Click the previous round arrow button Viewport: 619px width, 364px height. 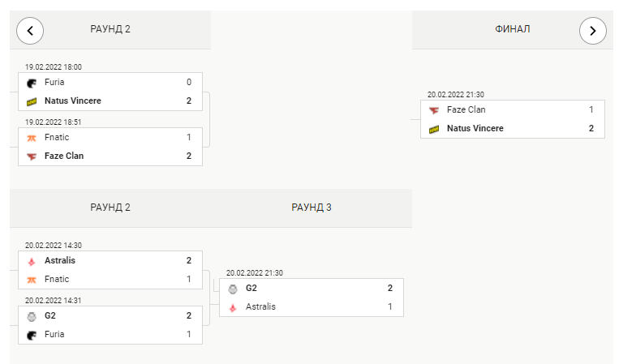pyautogui.click(x=30, y=31)
